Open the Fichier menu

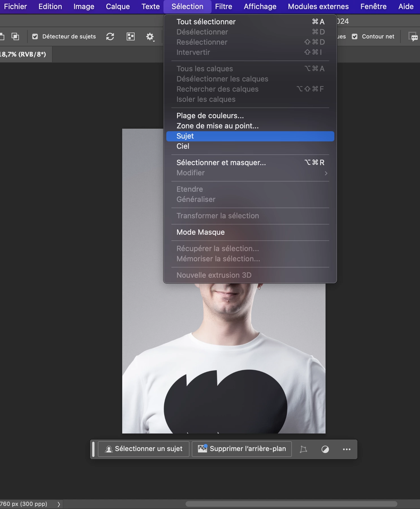[x=15, y=7]
